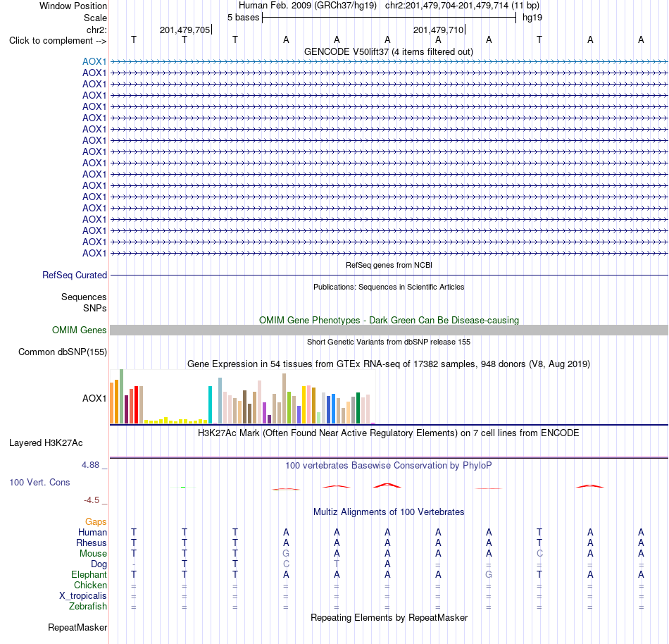
Task: Click the AOX1 label beside the GTEx bar chart
Action: click(x=94, y=398)
